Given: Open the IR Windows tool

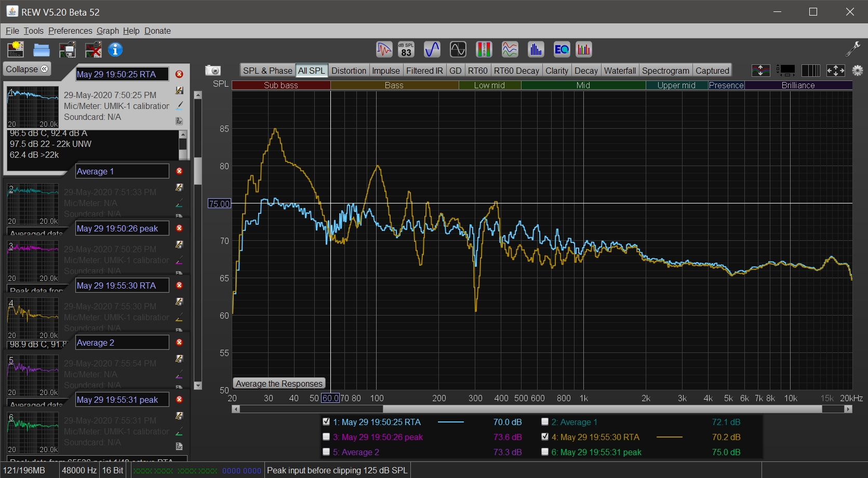Looking at the screenshot, I should [x=384, y=50].
